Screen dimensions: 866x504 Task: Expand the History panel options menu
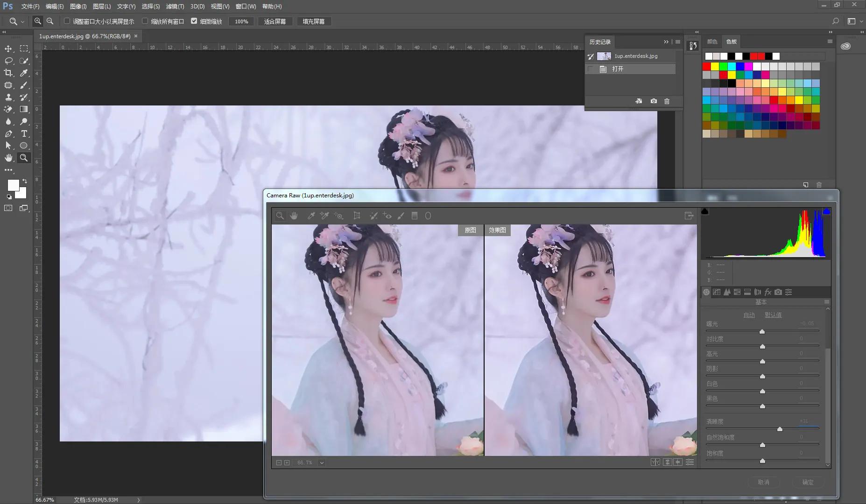678,42
